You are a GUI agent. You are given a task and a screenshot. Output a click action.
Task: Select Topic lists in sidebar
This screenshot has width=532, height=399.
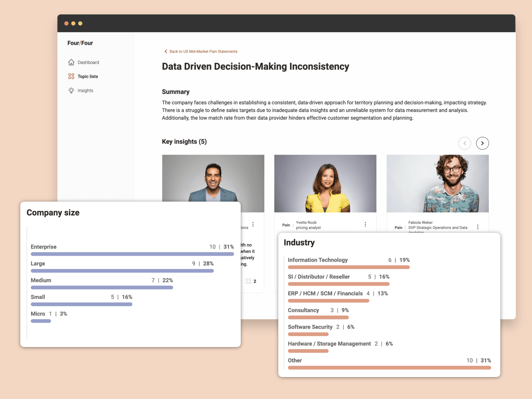(x=88, y=76)
